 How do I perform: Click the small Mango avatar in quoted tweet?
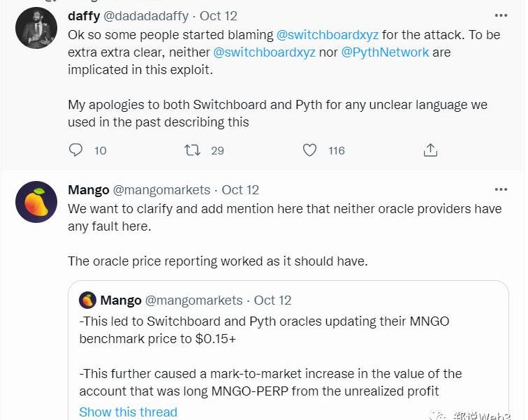click(x=87, y=300)
